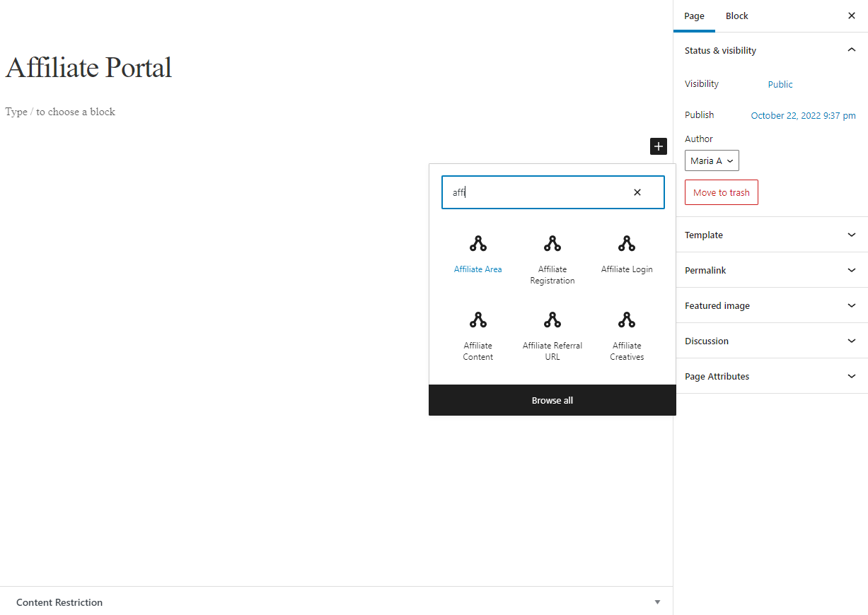The image size is (868, 615).
Task: Expand the Page Attributes panel
Action: (x=770, y=376)
